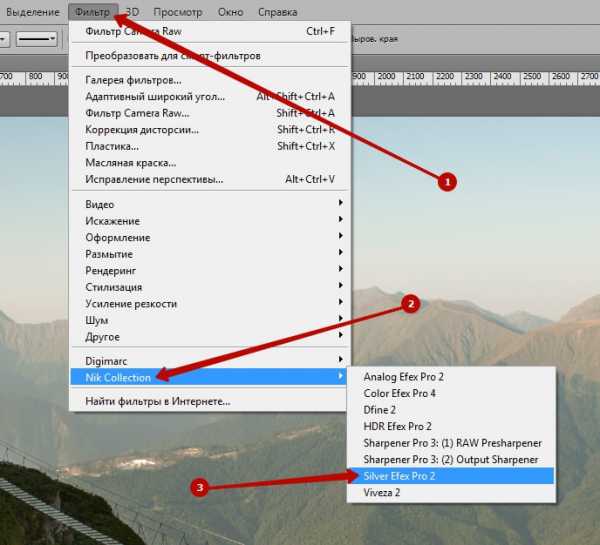Expand the Nik Collection submenu
Viewport: 600px width, 545px height.
pyautogui.click(x=118, y=377)
